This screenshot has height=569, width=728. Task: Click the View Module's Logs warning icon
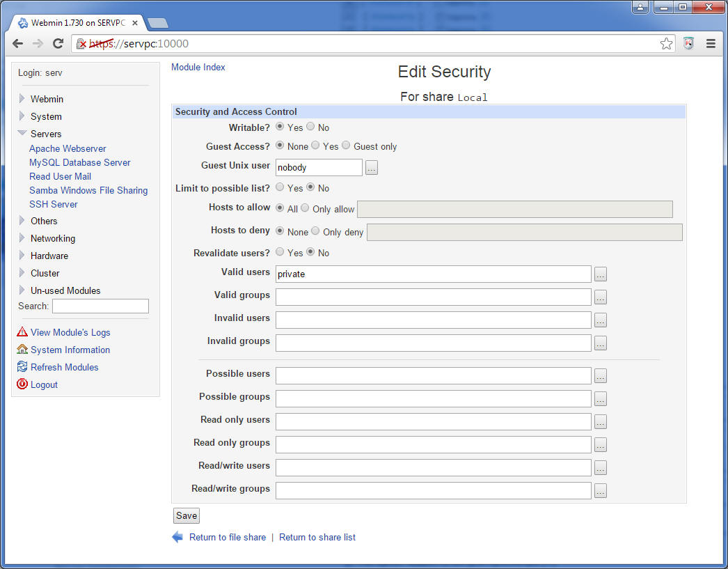point(22,332)
